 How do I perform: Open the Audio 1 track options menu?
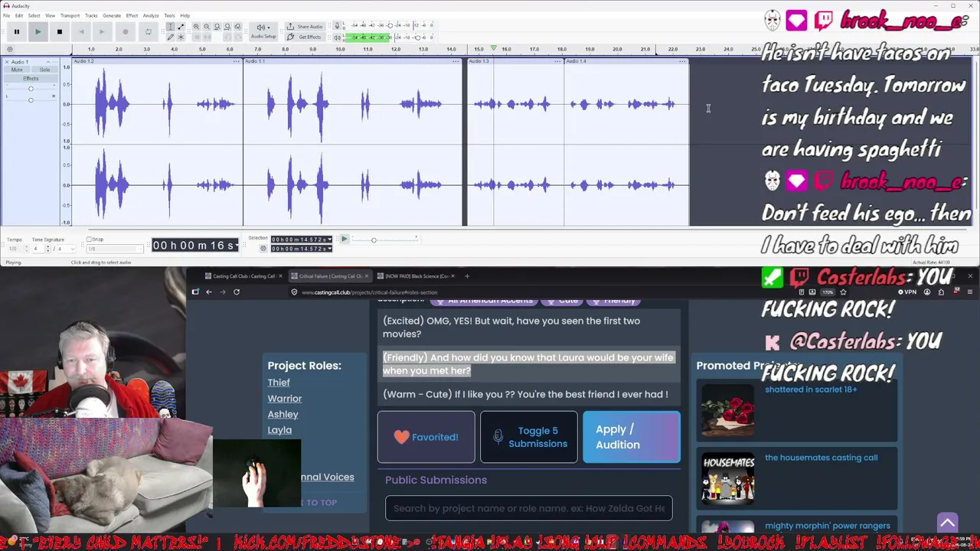55,61
